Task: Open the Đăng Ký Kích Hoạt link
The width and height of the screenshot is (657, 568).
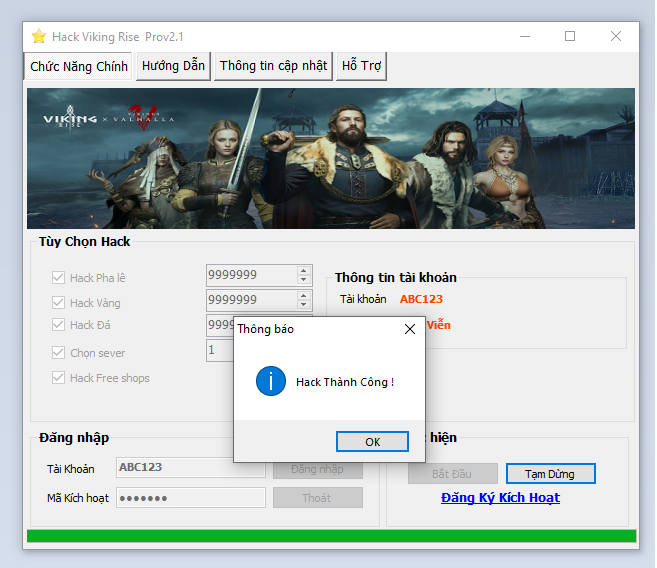Action: point(500,498)
